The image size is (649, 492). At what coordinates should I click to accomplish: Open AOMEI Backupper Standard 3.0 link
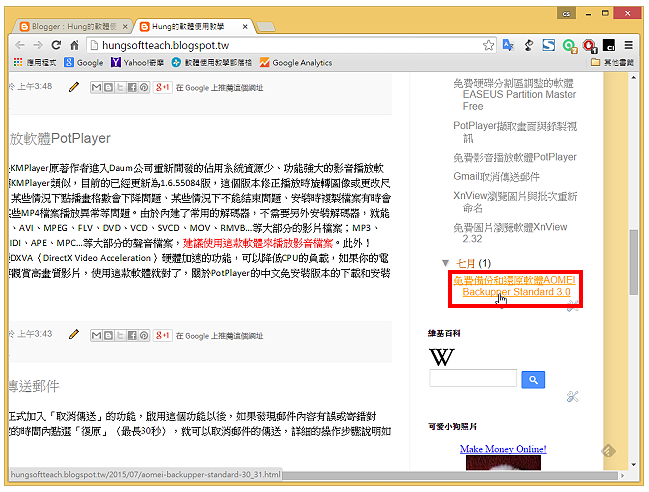click(x=514, y=286)
